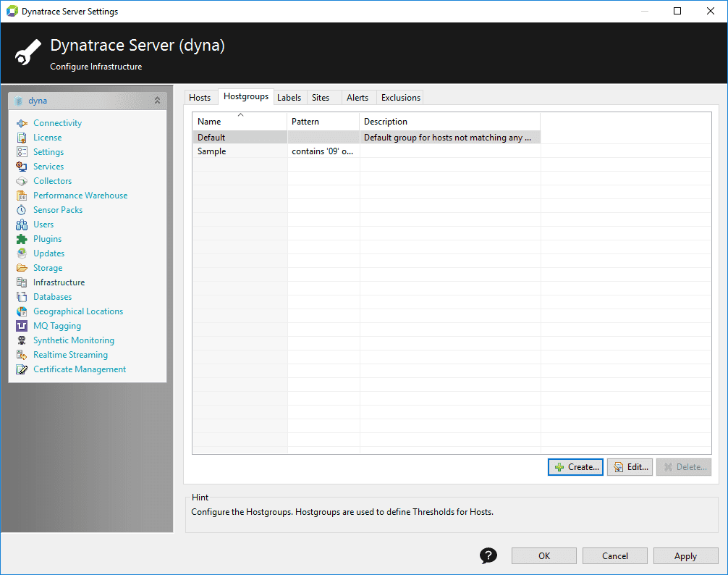
Task: Click the Collectors icon in the sidebar
Action: pos(22,181)
